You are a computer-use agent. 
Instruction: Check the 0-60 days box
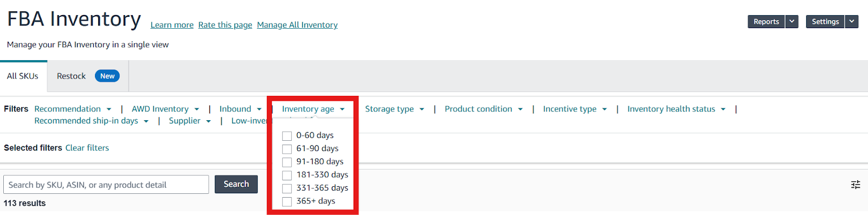coord(287,136)
